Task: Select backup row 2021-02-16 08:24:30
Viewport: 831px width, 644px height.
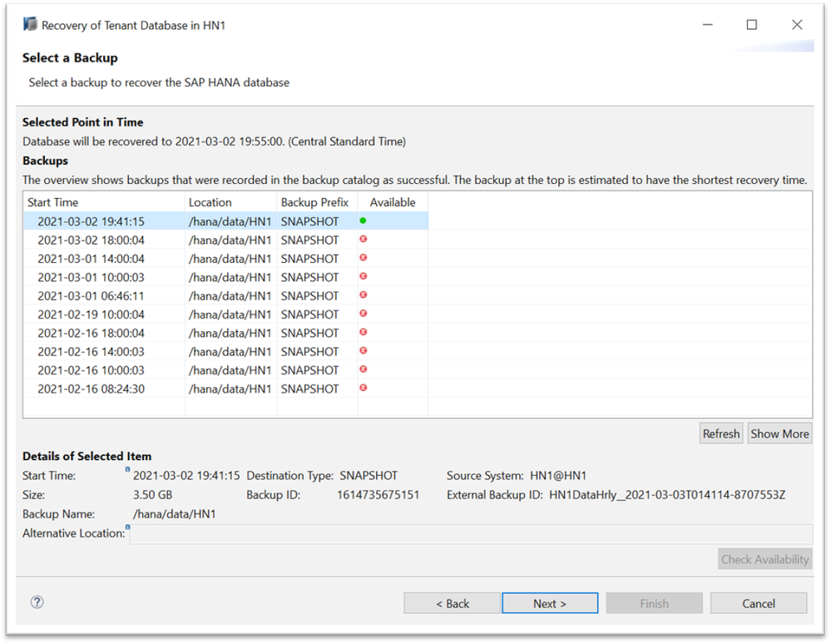Action: click(225, 389)
